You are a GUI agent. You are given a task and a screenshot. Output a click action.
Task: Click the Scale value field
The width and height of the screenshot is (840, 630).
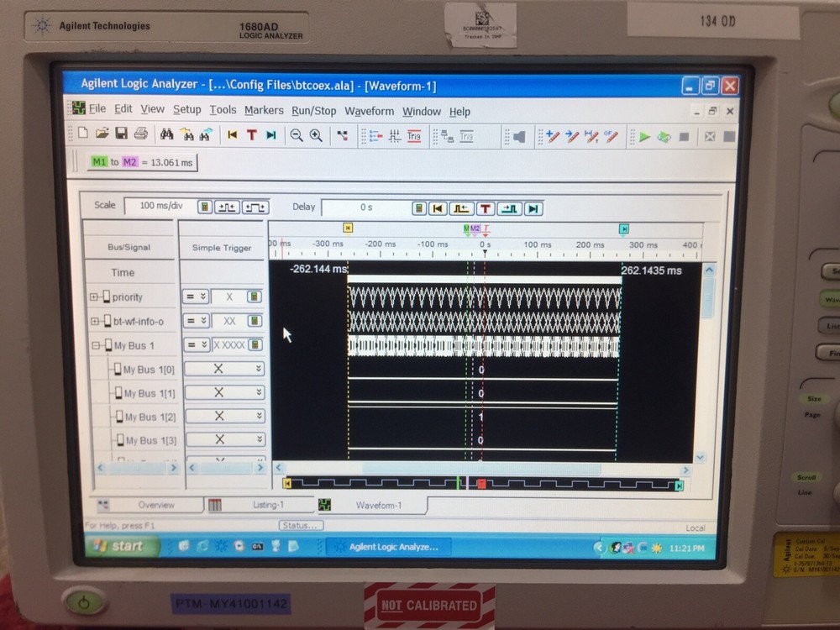(x=160, y=206)
